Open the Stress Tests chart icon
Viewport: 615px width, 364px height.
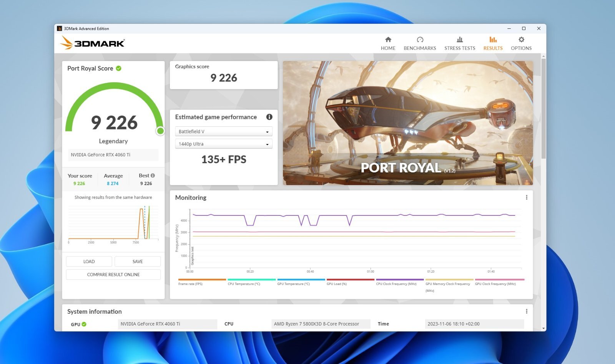[x=460, y=40]
